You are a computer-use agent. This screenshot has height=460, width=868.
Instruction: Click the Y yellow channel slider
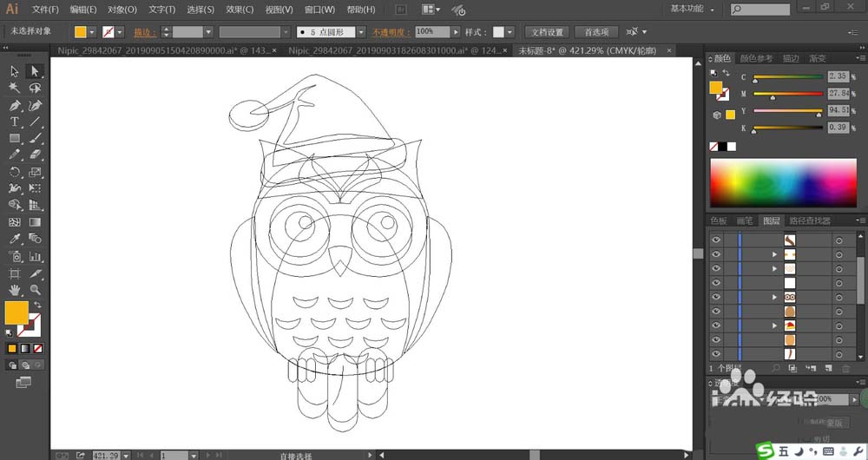pos(788,111)
